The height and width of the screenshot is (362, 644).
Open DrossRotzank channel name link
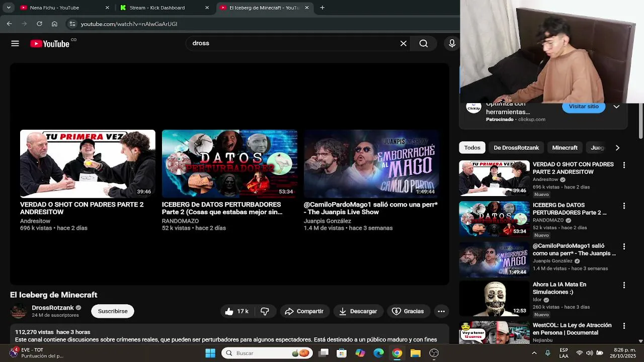pyautogui.click(x=53, y=308)
